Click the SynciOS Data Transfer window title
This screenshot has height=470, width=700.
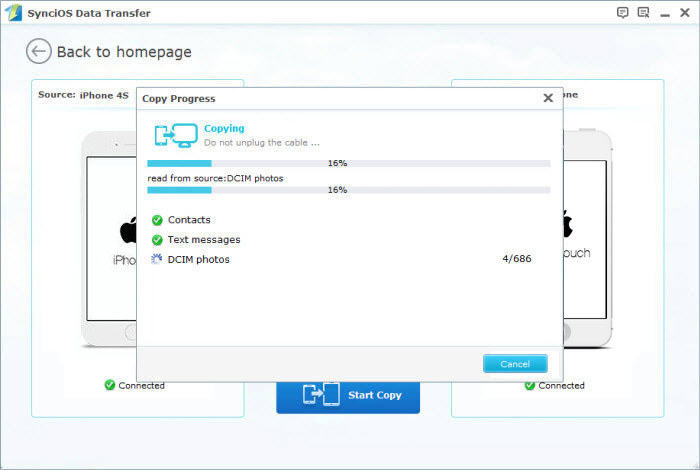point(89,13)
